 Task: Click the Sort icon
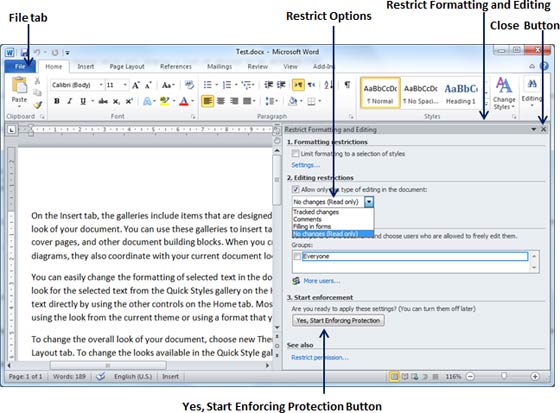[328, 85]
